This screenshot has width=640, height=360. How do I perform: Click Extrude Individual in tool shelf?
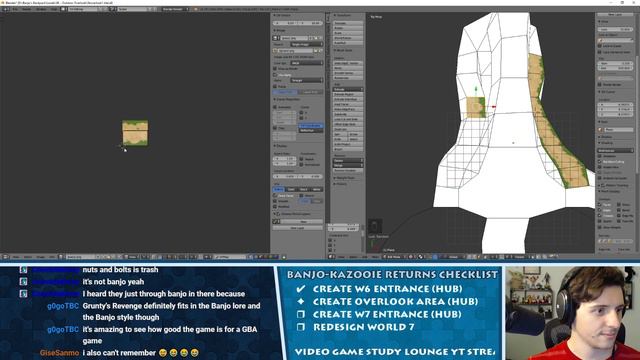348,99
